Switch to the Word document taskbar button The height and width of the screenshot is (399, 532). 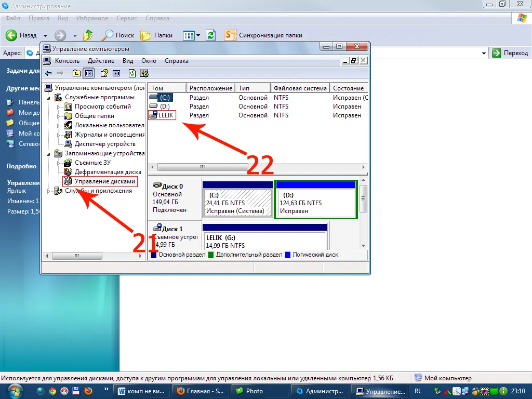(141, 391)
